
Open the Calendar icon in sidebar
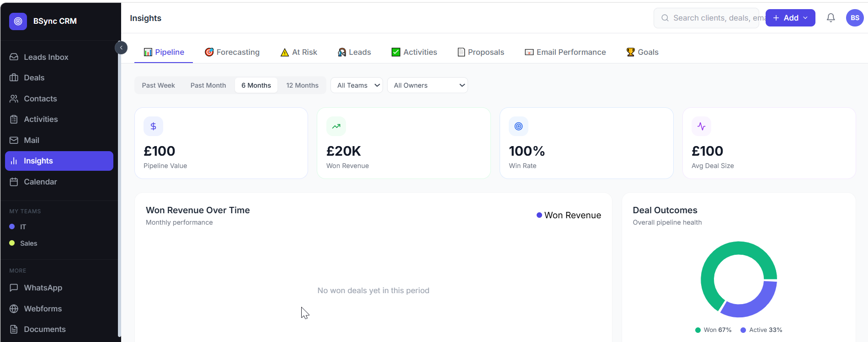pyautogui.click(x=14, y=182)
